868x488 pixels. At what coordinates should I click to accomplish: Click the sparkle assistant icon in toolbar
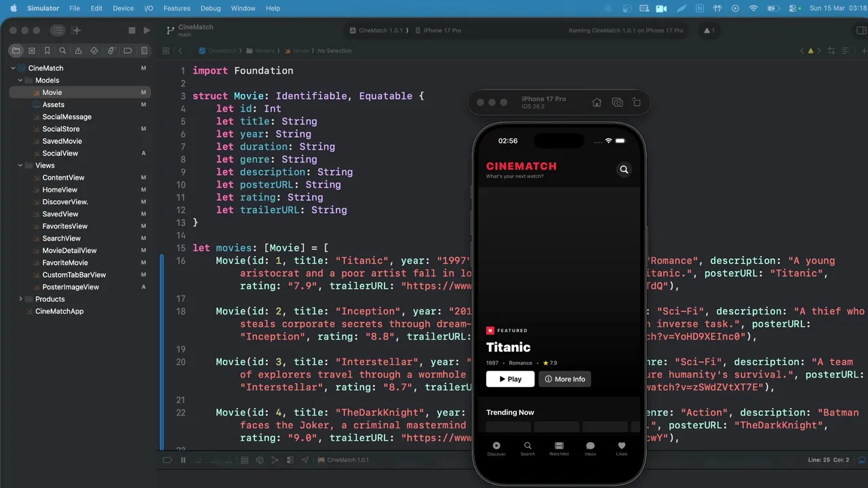[76, 30]
